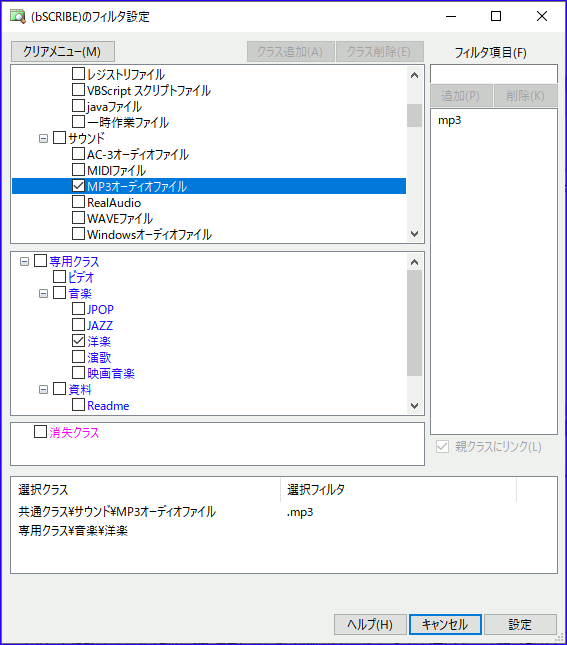Collapse the 資料 tree node
This screenshot has width=567, height=645.
pos(43,390)
